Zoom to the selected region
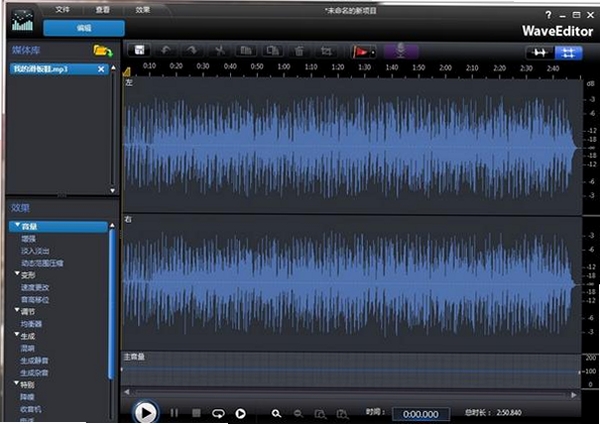 342,414
